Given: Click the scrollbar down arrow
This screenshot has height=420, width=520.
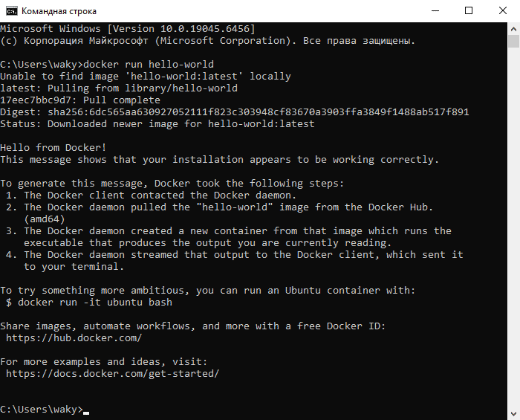Looking at the screenshot, I should click(513, 413).
